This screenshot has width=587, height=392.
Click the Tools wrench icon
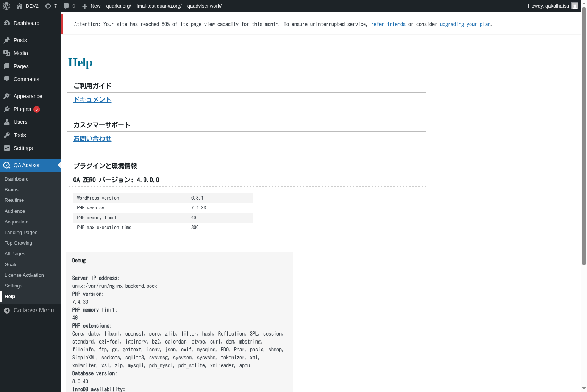click(7, 135)
